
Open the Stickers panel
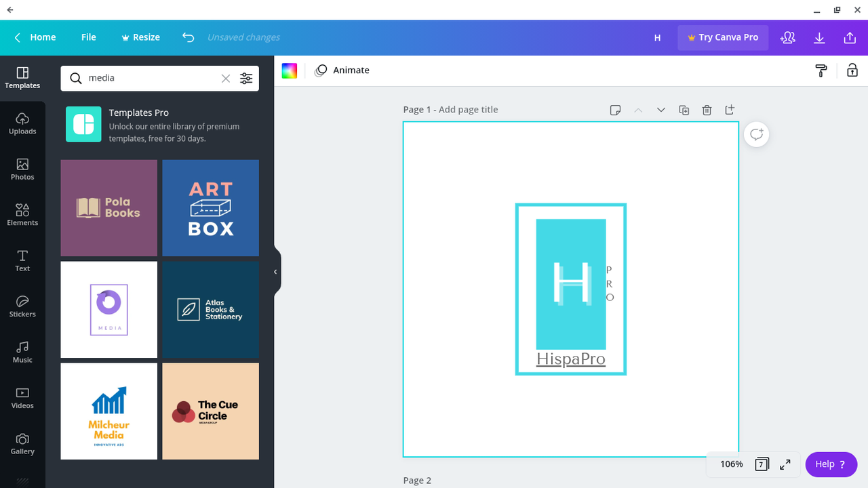coord(22,306)
